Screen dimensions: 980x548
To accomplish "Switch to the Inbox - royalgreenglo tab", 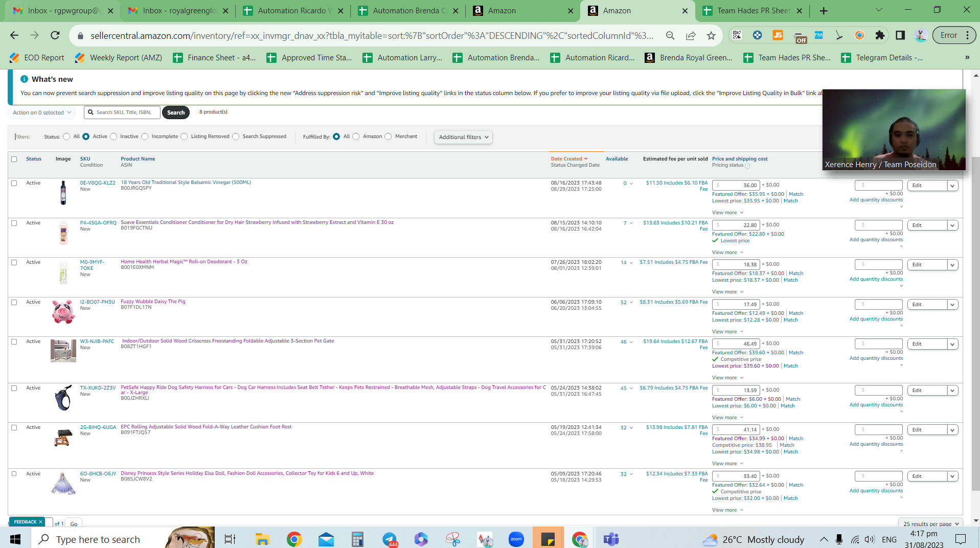I will (x=177, y=11).
